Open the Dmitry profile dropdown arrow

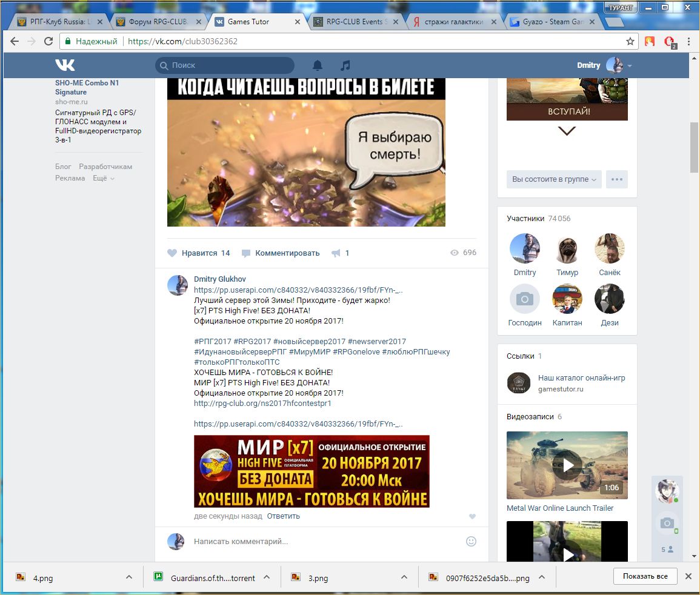click(630, 65)
